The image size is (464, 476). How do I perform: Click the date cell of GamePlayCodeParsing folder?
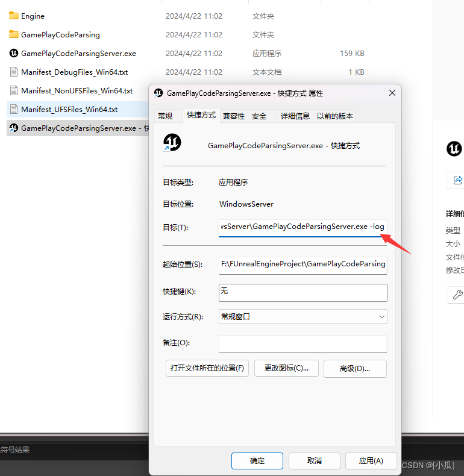pos(194,34)
